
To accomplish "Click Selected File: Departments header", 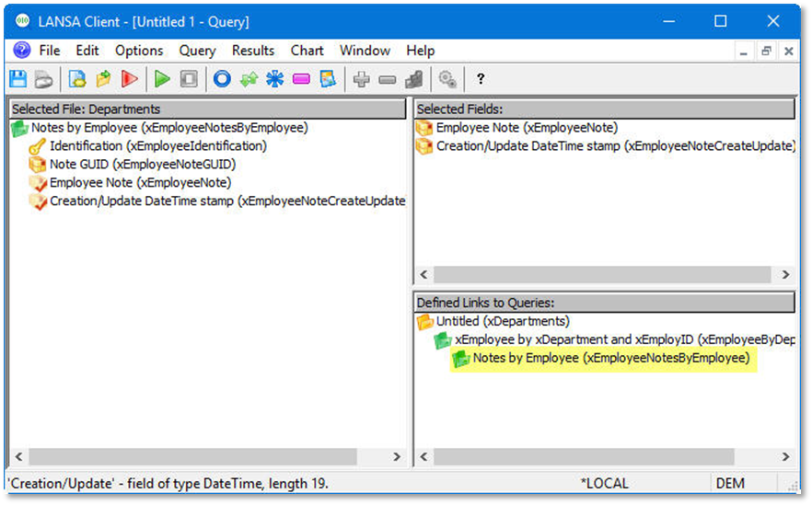I will (x=208, y=109).
